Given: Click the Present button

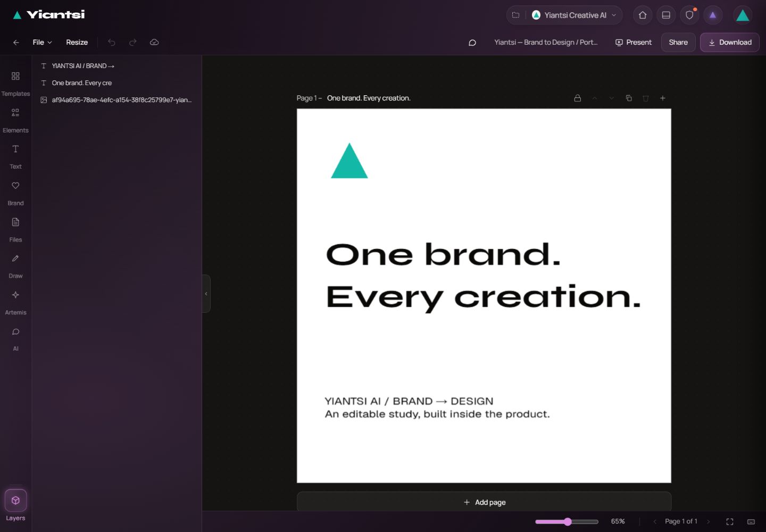Looking at the screenshot, I should pyautogui.click(x=634, y=43).
